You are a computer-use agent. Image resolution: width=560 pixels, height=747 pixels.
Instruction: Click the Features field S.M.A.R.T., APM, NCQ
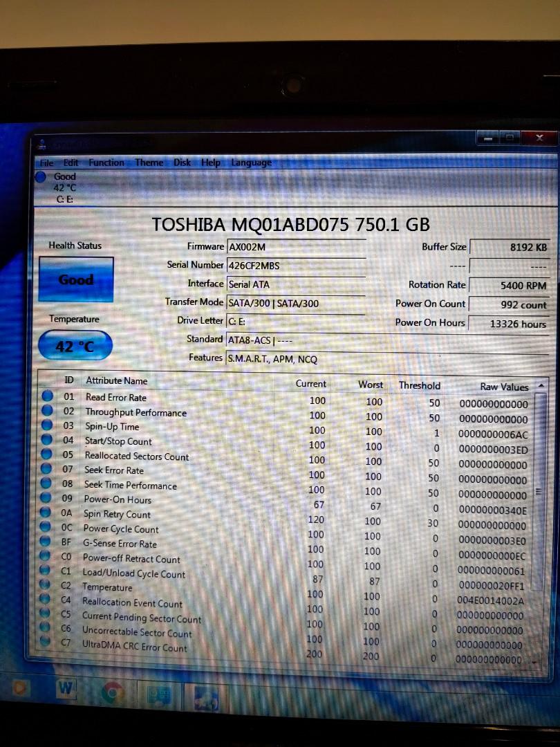tap(388, 359)
